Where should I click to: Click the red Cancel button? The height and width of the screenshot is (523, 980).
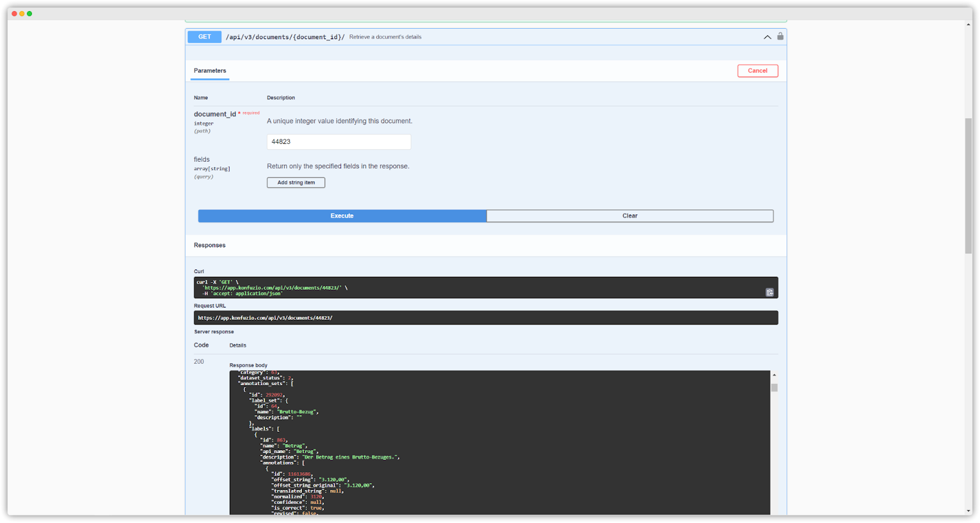tap(758, 70)
